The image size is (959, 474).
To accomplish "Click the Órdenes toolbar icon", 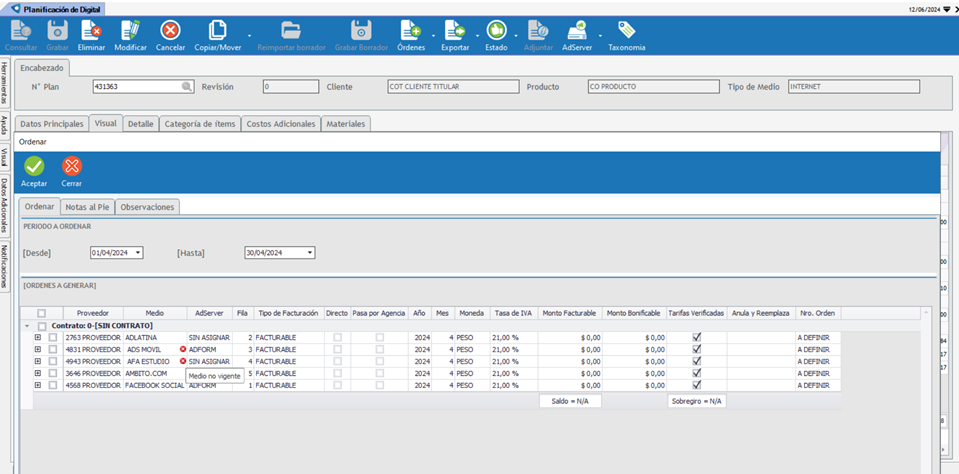I will point(410,31).
